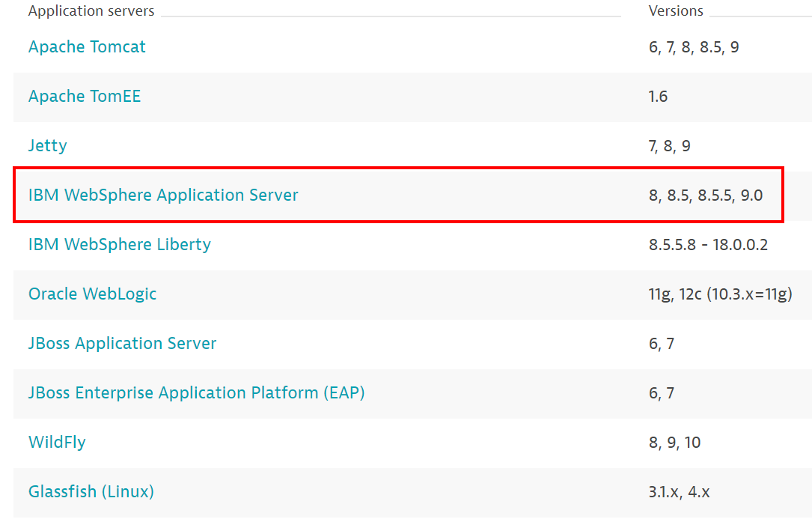Select WebSphere versions '8, 8.5, 8.5.5, 9.0'

706,195
